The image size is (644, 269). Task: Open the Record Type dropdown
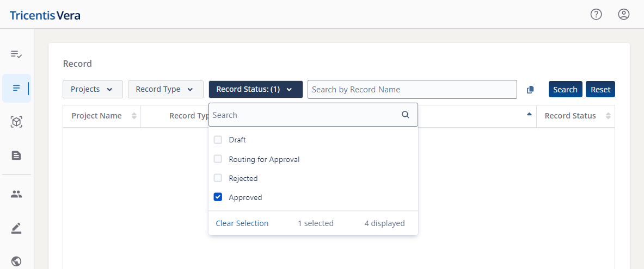coord(165,89)
